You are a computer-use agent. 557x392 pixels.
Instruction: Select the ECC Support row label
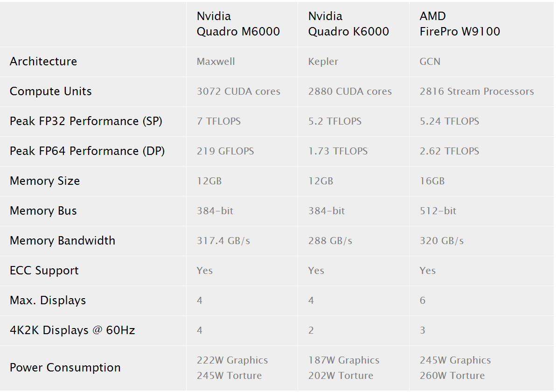point(44,271)
